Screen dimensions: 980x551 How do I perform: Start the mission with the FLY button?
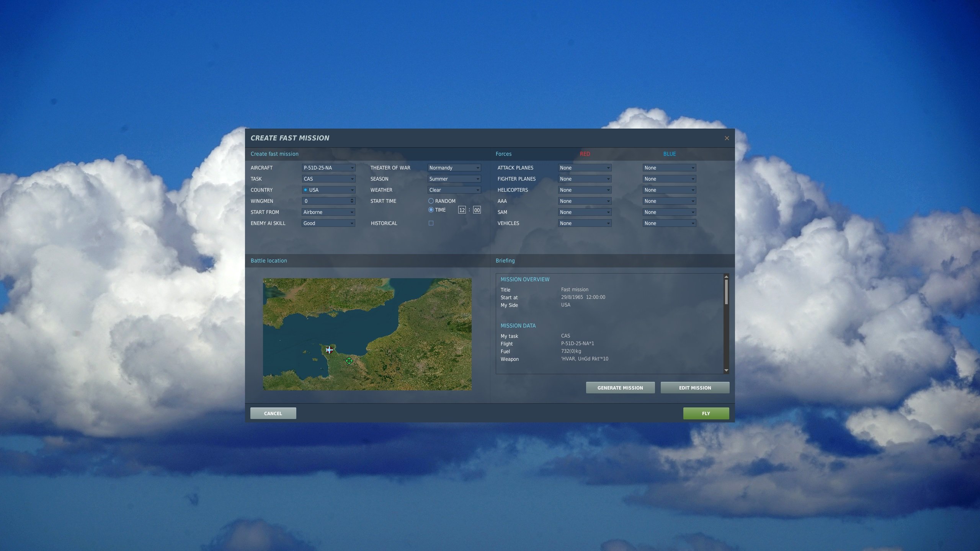tap(706, 413)
